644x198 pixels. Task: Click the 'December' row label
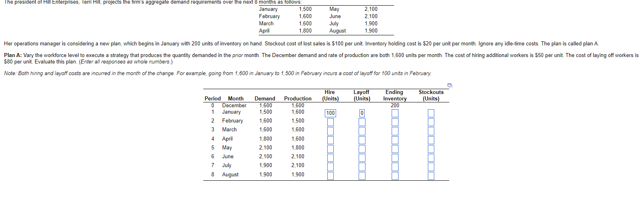(234, 105)
